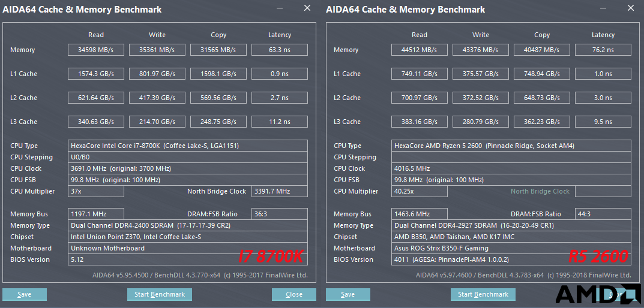Click the L2 read value 700.97 GB/s
Image resolution: width=644 pixels, height=308 pixels.
click(420, 98)
